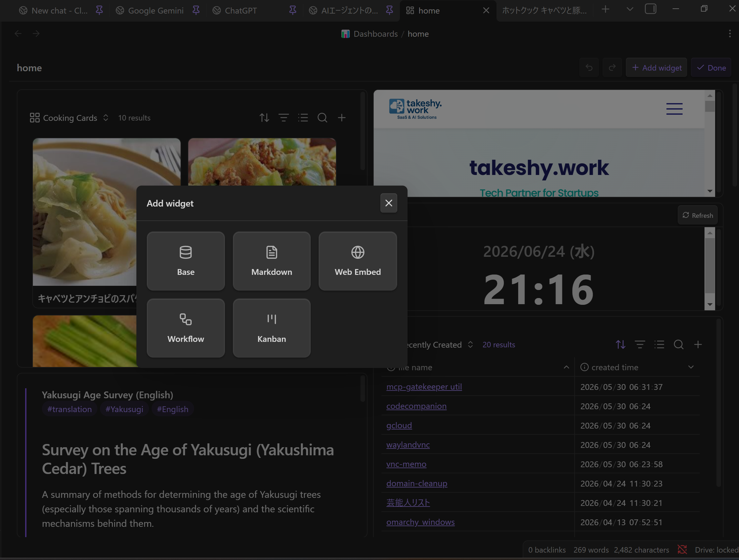Toggle file name column sort arrow

point(566,367)
